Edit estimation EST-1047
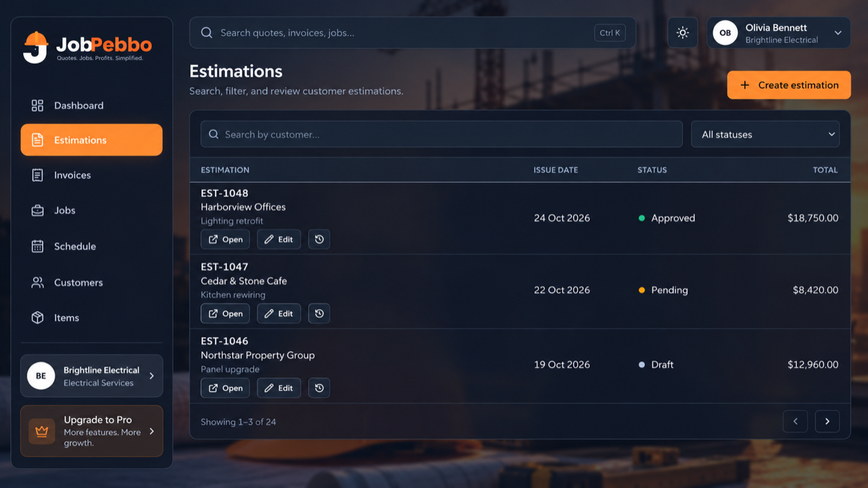Viewport: 868px width, 488px height. point(278,314)
